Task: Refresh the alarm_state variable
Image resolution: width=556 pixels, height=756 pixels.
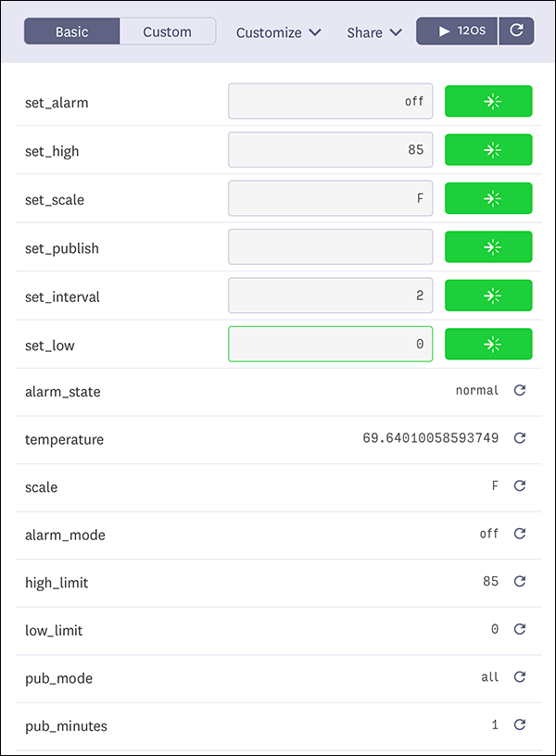Action: click(x=520, y=391)
